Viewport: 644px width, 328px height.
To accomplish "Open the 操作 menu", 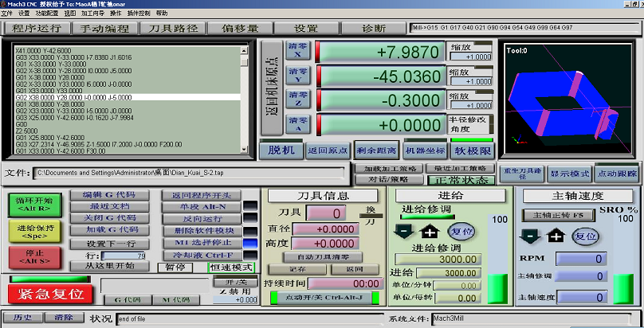I will pos(116,13).
